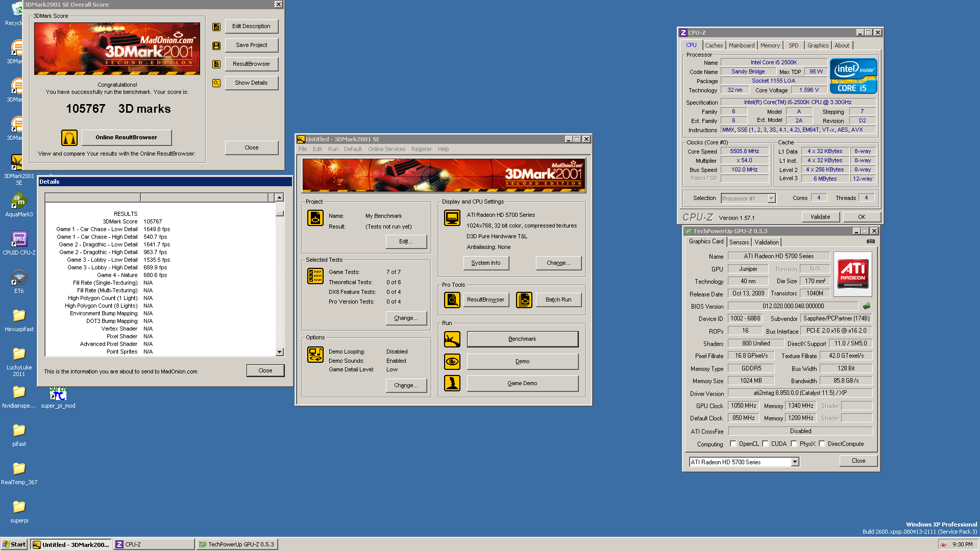
Task: Enable the OpenCL checkbox in GPU-Z
Action: [733, 444]
